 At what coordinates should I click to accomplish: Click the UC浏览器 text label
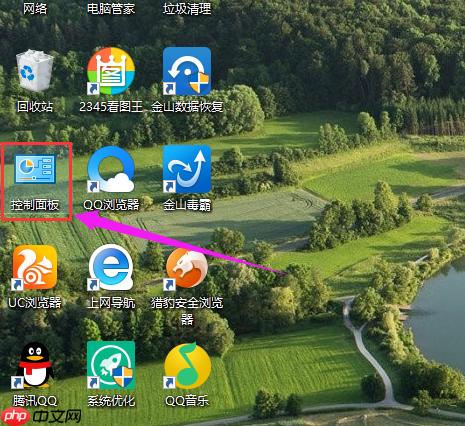35,303
